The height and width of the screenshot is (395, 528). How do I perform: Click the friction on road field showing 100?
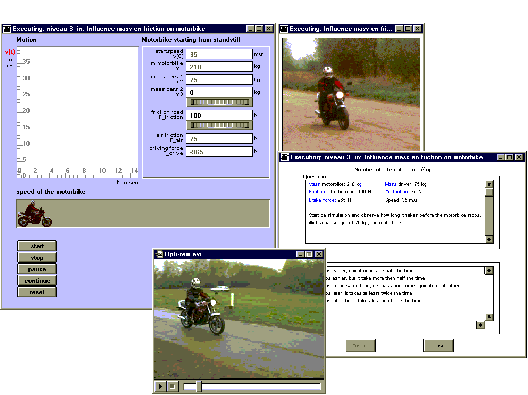click(219, 115)
